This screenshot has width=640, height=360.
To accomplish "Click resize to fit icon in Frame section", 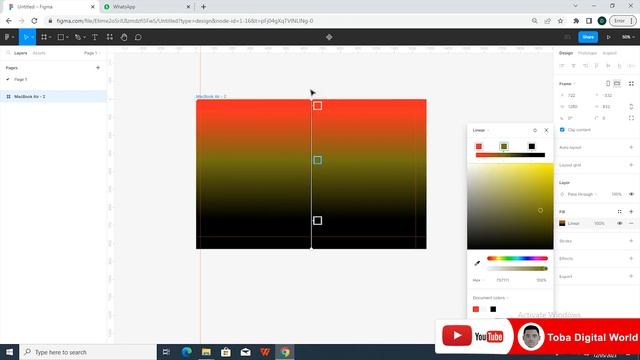I will (x=631, y=83).
